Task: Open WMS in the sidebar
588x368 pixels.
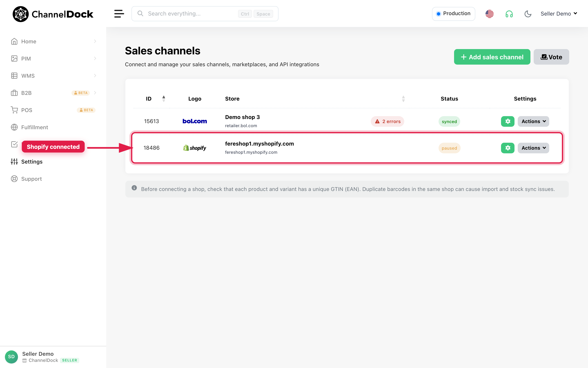Action: [x=28, y=76]
